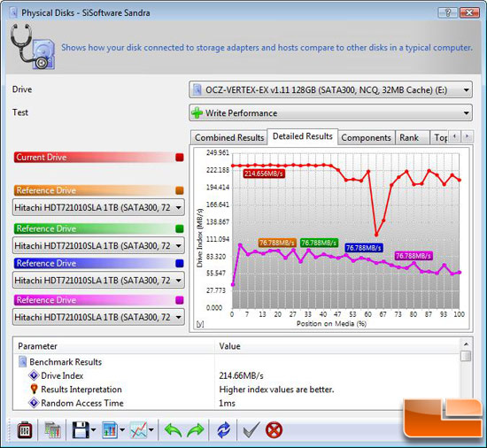Toggle the red Current Drive color box

pos(180,158)
